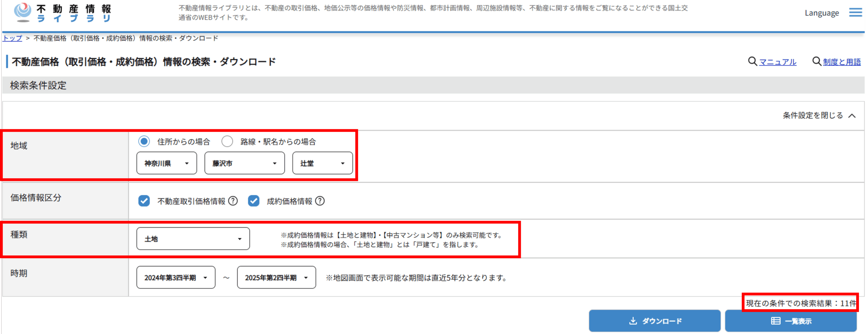The image size is (868, 334).
Task: Uncheck the 成約価格情報 checkbox
Action: point(254,201)
